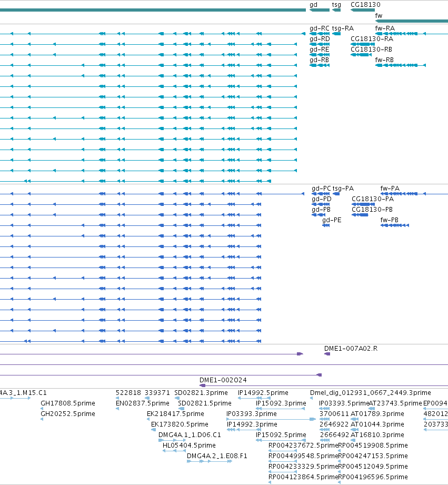Click AT01789.3prime label
Screen dimensions: 448x485
coord(377,414)
